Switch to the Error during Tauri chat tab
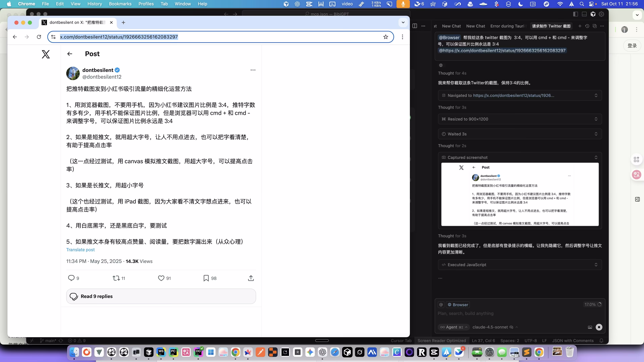The height and width of the screenshot is (362, 644). click(507, 26)
